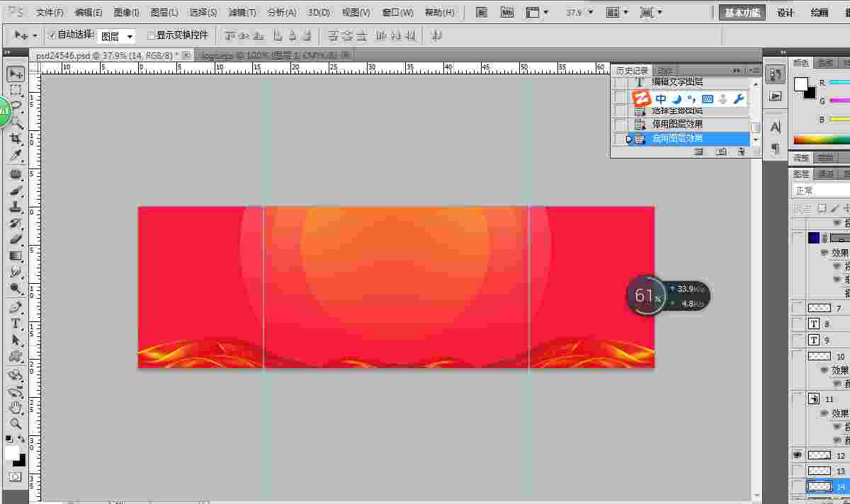Select the Horizontal Type tool
850x504 pixels.
tap(16, 323)
